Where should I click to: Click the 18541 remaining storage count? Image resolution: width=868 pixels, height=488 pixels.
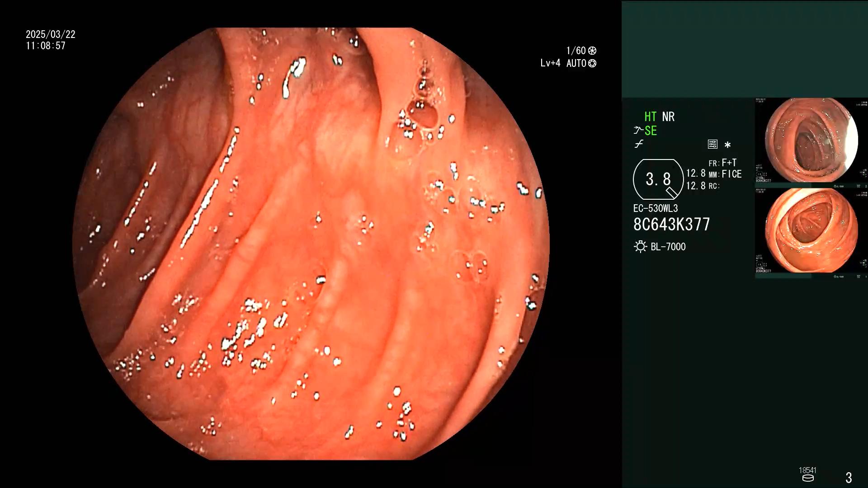pyautogui.click(x=807, y=470)
